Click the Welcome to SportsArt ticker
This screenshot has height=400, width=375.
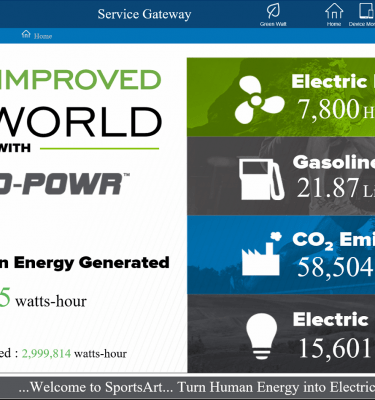(197, 387)
